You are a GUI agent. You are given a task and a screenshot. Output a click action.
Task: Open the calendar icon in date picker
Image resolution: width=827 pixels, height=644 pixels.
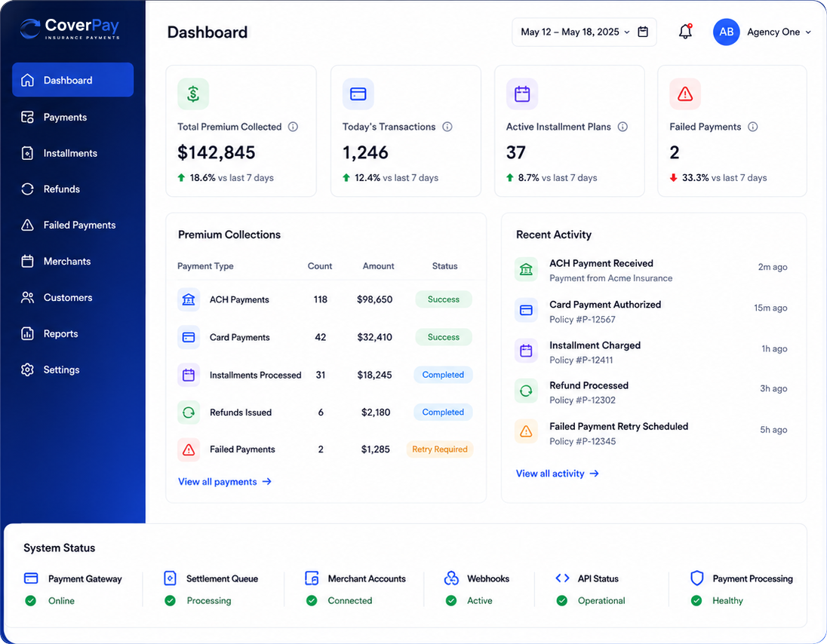[643, 32]
